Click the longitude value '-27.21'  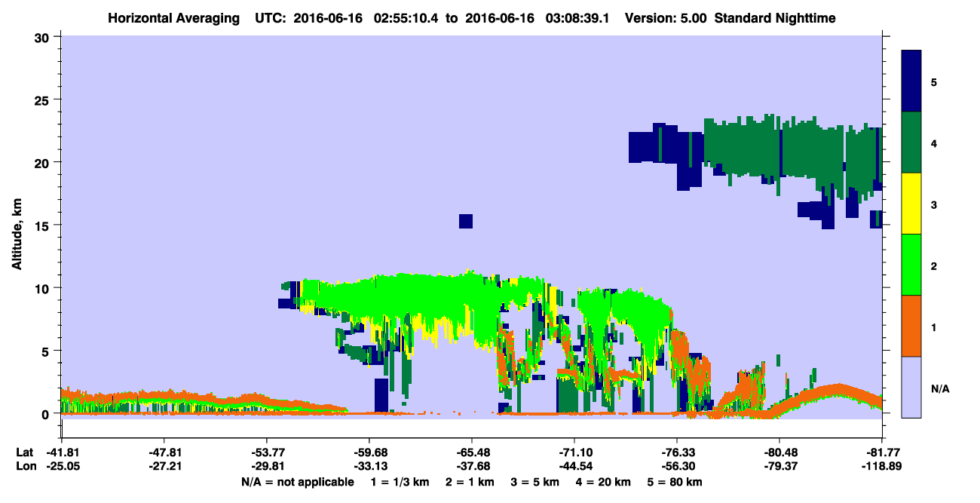(x=164, y=467)
